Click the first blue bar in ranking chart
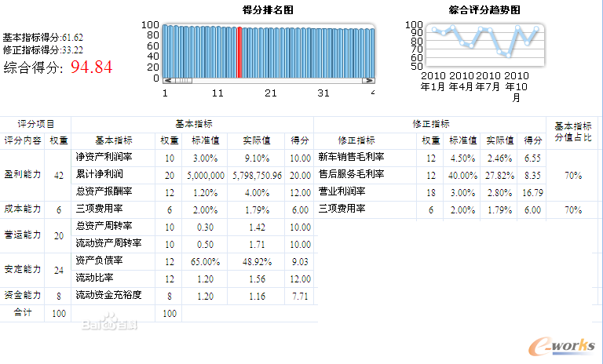603x364 pixels. (166, 52)
